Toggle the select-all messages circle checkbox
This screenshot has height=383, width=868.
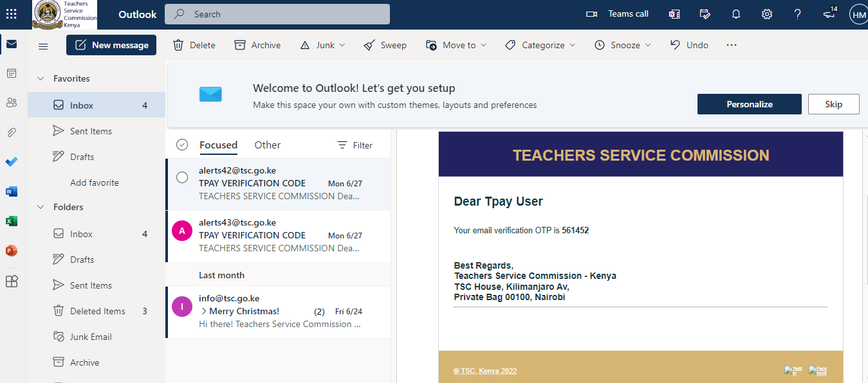(x=182, y=145)
